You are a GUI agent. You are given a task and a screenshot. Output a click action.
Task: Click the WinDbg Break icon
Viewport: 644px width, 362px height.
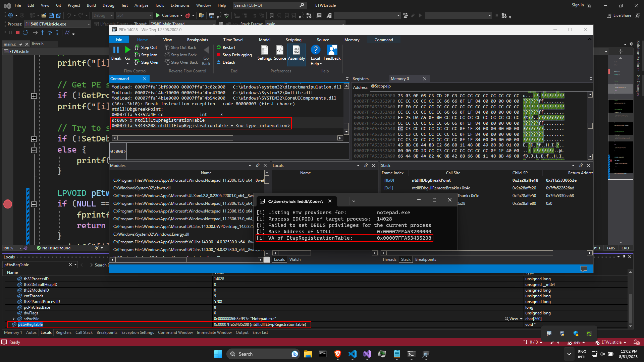pos(116,50)
